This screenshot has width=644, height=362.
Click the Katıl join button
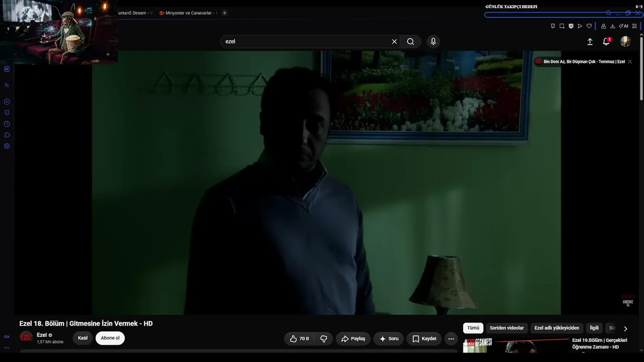(x=83, y=338)
